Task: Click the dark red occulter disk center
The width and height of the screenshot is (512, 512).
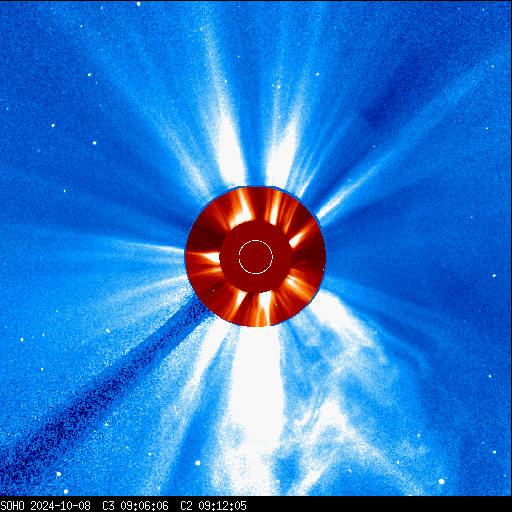Action: point(256,257)
